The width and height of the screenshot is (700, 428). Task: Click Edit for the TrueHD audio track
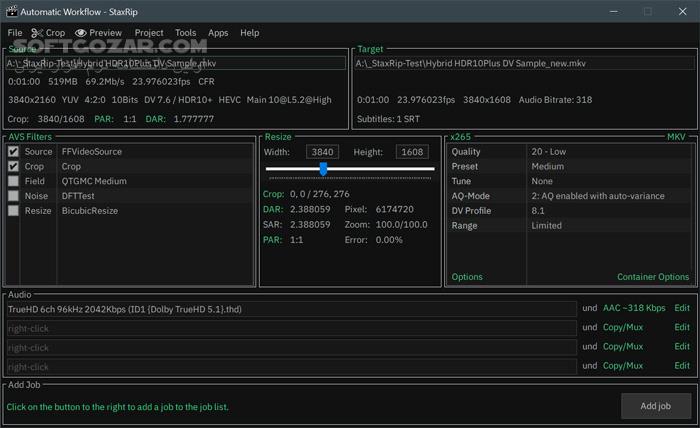pyautogui.click(x=682, y=309)
